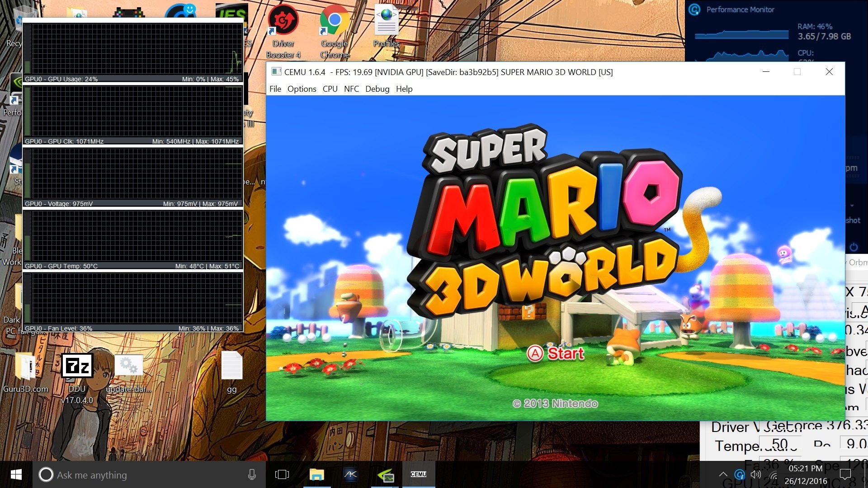Switch to CEMU taskbar button

[x=419, y=474]
